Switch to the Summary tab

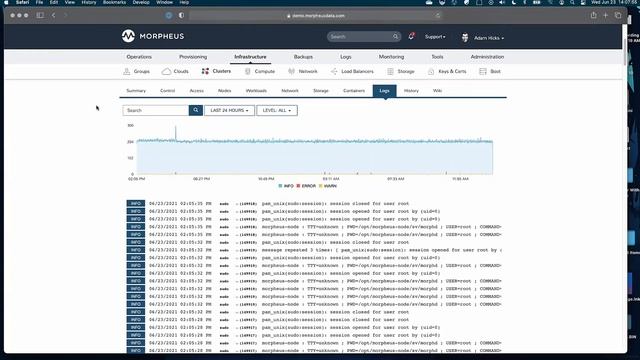click(136, 91)
